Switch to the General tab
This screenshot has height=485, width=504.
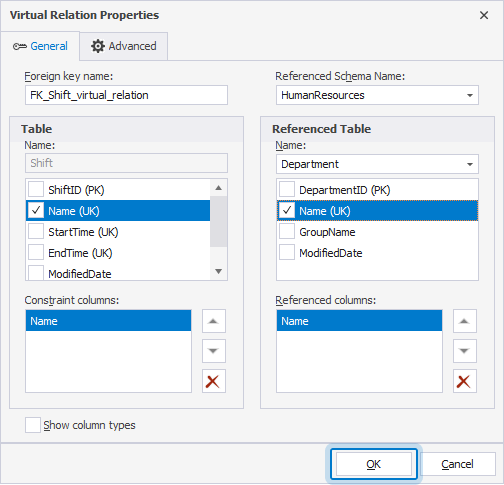(x=40, y=46)
